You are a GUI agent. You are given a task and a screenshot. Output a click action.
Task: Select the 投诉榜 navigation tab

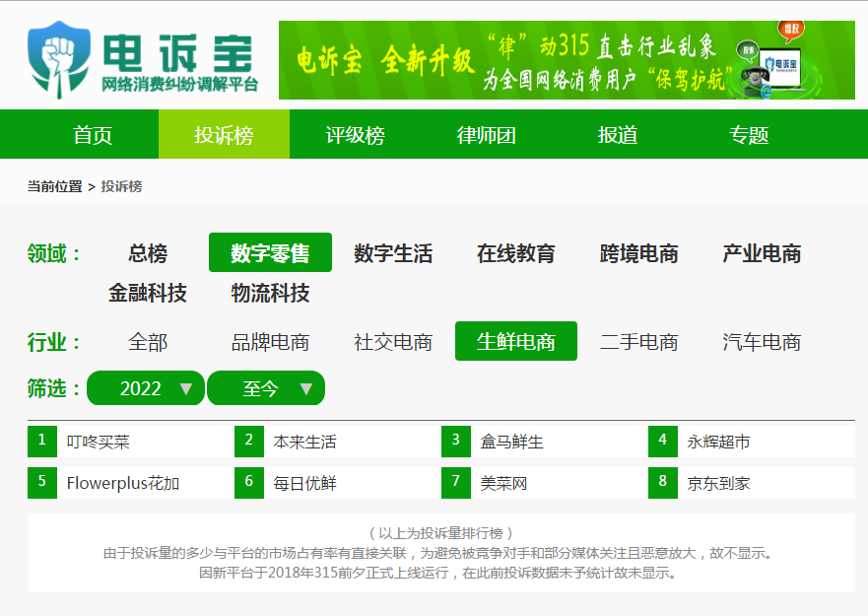(225, 135)
